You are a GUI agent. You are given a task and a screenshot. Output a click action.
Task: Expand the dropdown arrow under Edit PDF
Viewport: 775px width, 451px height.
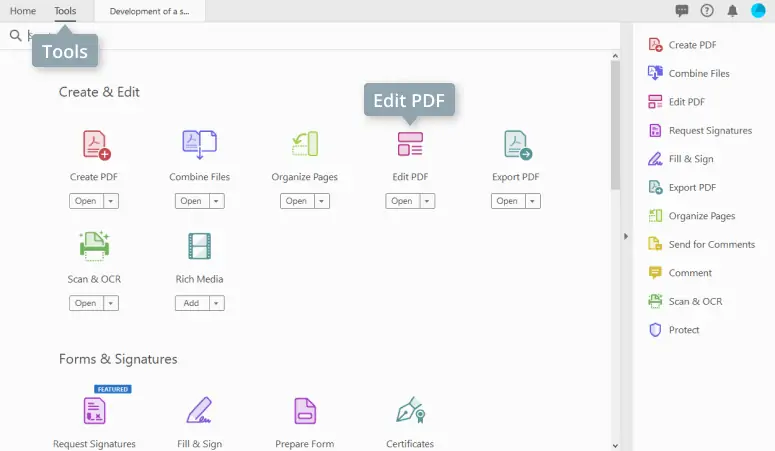[x=427, y=201]
